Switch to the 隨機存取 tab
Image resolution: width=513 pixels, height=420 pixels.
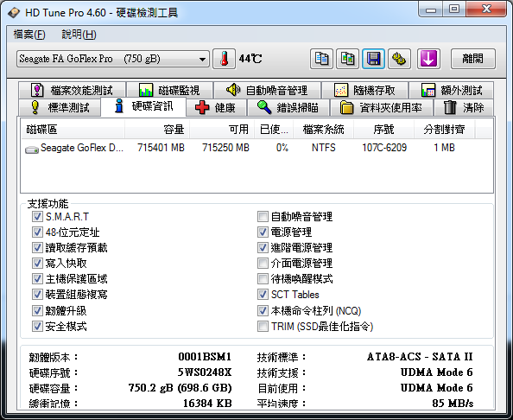click(x=364, y=91)
